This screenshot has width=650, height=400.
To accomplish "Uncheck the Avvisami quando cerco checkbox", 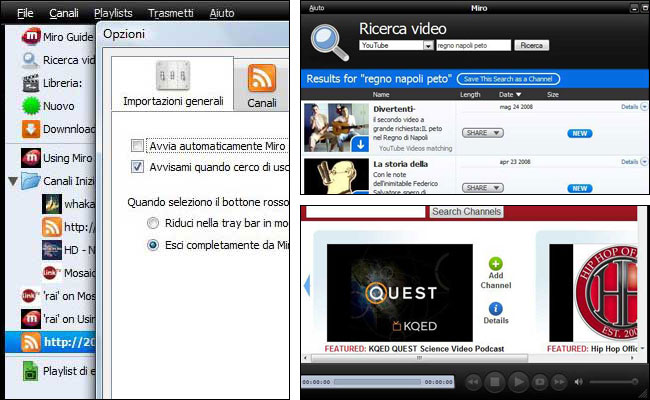I will click(x=138, y=166).
